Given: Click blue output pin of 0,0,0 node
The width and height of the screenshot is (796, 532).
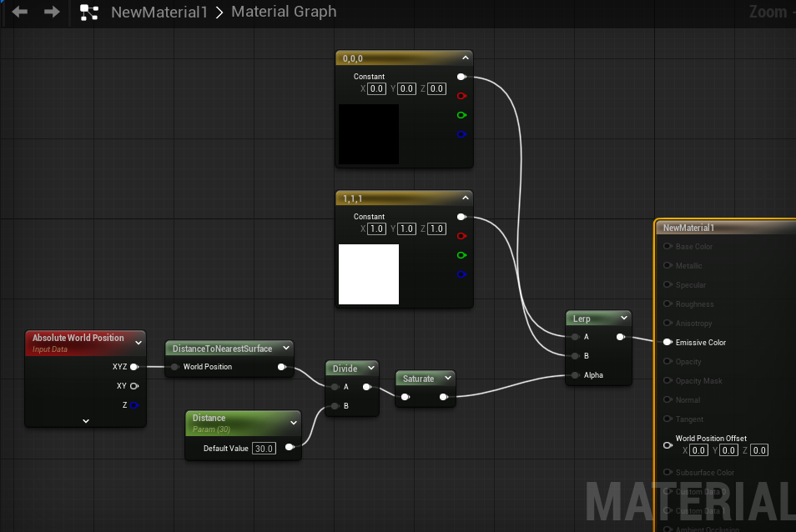Looking at the screenshot, I should [461, 134].
